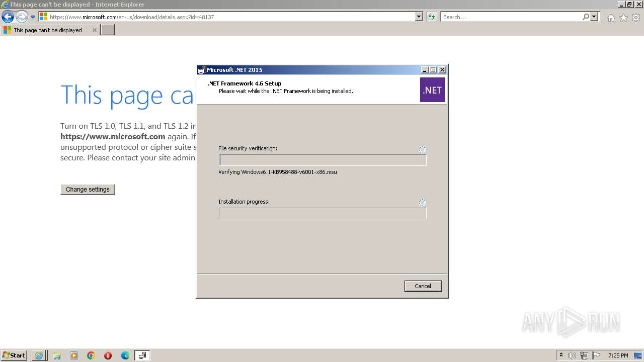
Task: Click '.NET Framework 4.6 Setup' heading
Action: [x=245, y=83]
